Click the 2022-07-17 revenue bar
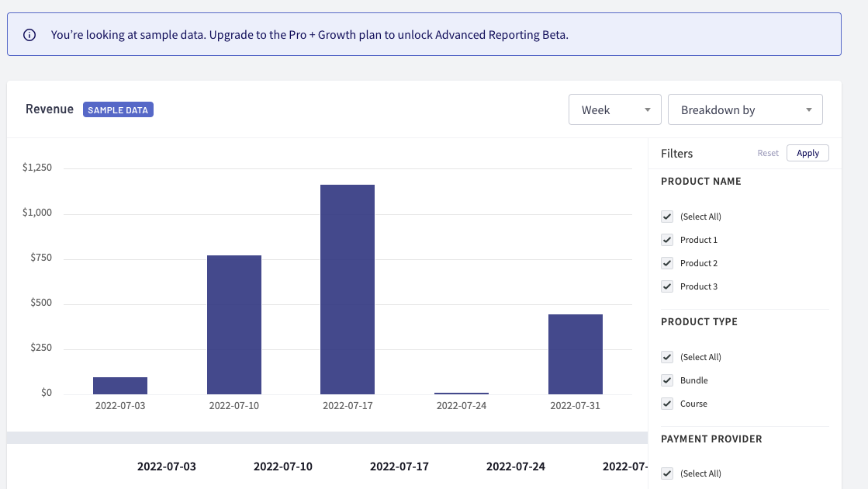Screen dimensions: 868x489 pyautogui.click(x=348, y=290)
